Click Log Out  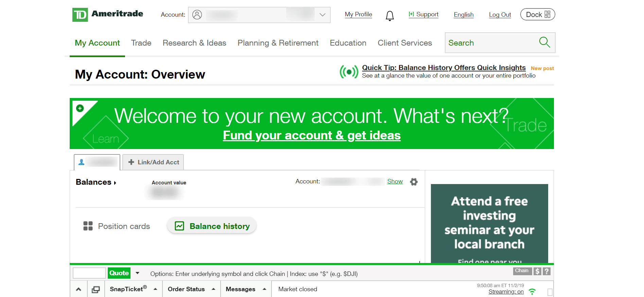click(500, 15)
